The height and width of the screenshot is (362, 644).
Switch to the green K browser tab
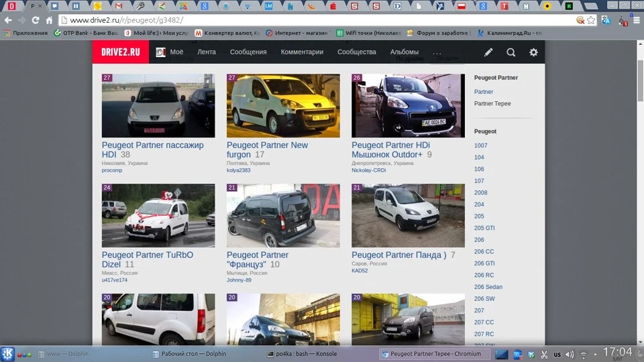[570, 6]
